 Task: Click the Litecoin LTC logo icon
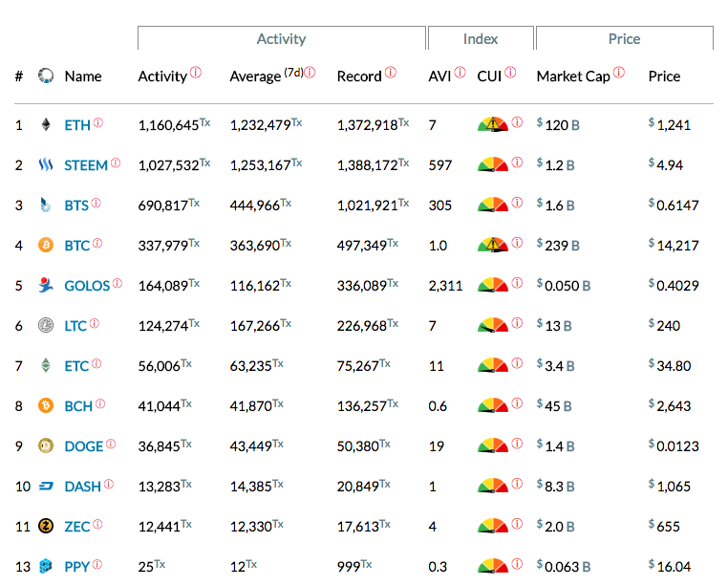click(46, 325)
